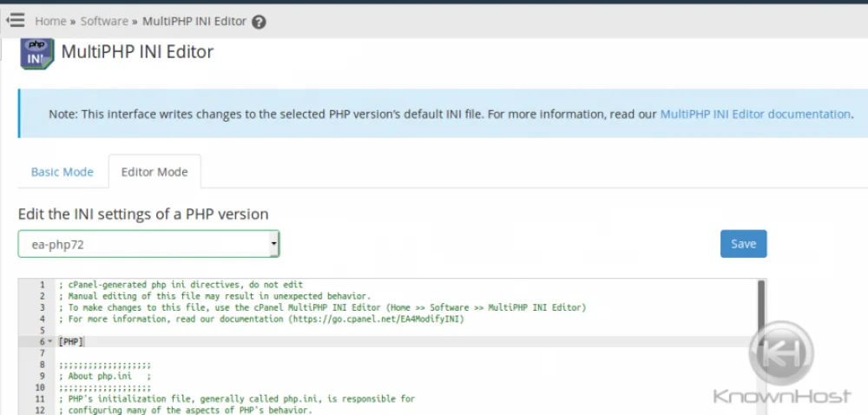Open the help question mark icon
868x415 pixels.
coord(259,22)
